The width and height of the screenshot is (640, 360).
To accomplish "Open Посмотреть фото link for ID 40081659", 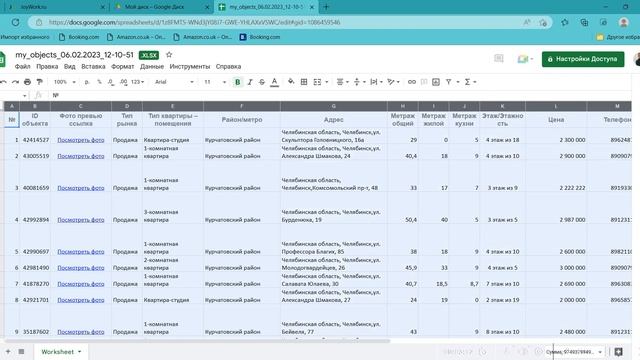I will pyautogui.click(x=81, y=188).
